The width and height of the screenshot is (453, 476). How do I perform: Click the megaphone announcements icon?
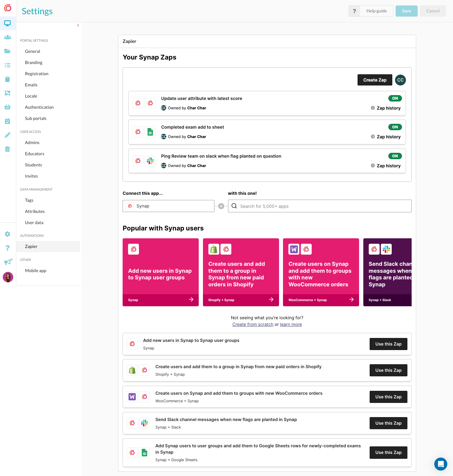click(x=8, y=262)
